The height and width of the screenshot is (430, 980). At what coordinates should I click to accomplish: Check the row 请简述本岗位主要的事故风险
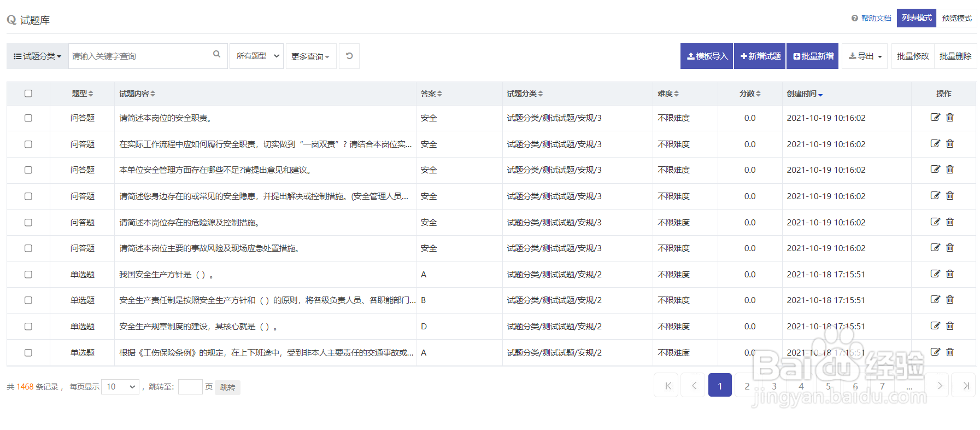28,248
